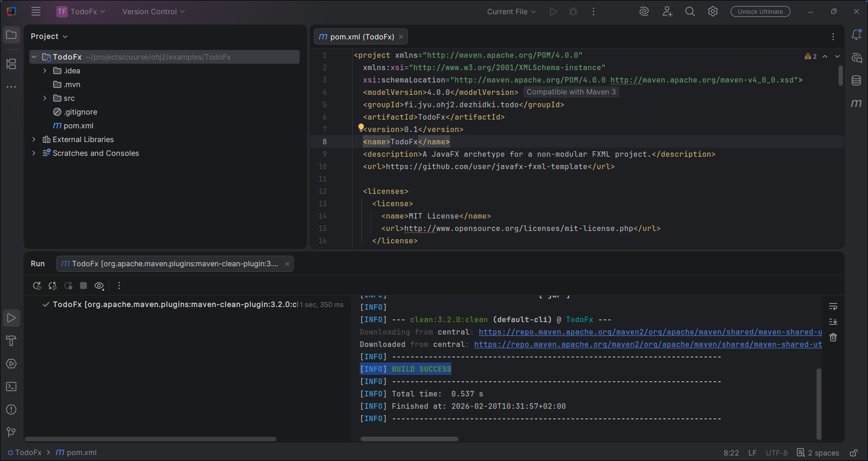Toggle the eye view options in Run toolbar
The width and height of the screenshot is (868, 461).
[x=99, y=286]
